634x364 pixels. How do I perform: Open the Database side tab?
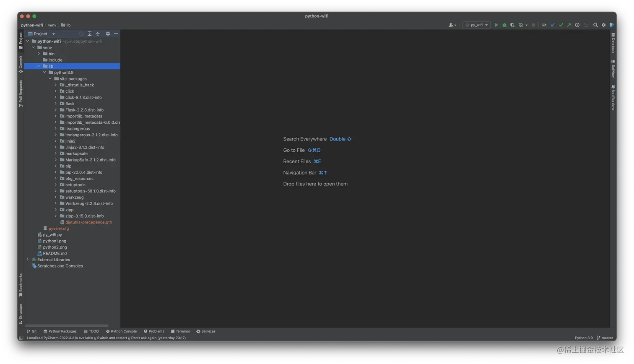click(x=613, y=43)
